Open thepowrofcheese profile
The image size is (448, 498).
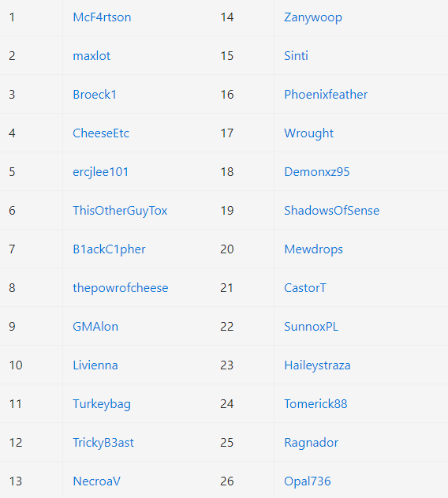tap(121, 288)
